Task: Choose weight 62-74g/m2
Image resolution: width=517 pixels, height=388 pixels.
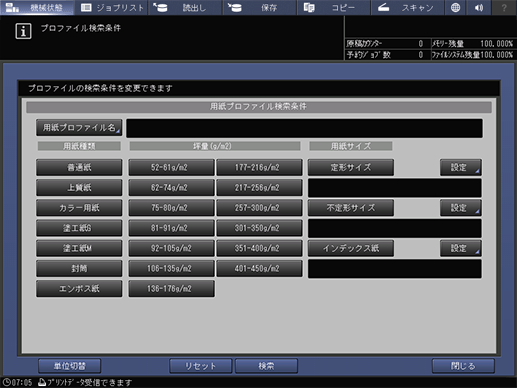Action: [x=171, y=188]
